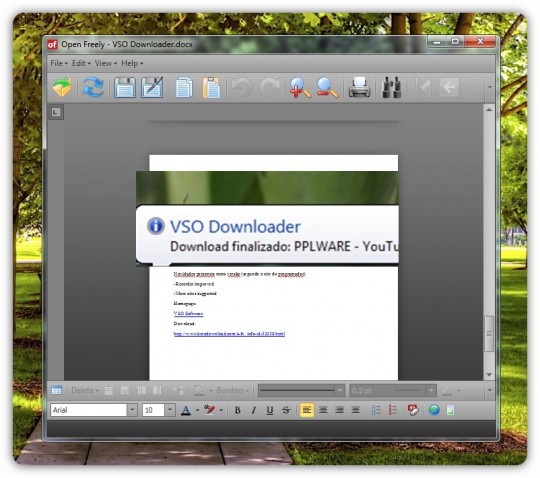Click the Insert Table icon
The height and width of the screenshot is (478, 540).
(x=56, y=390)
